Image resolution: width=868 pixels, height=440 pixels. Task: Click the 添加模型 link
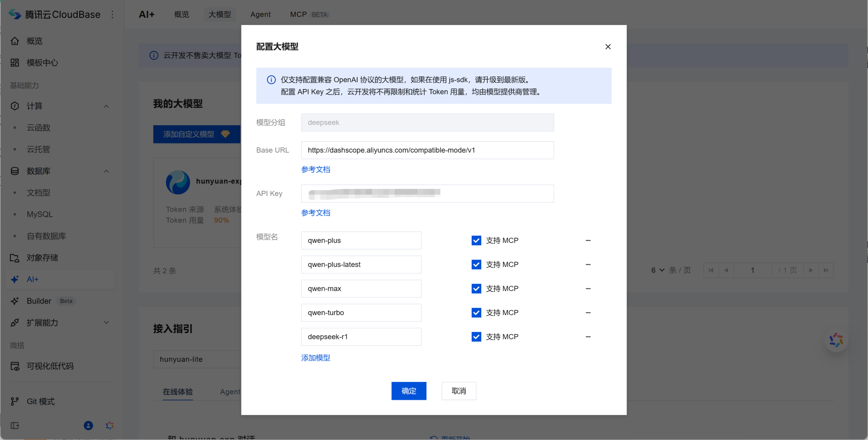click(x=315, y=358)
